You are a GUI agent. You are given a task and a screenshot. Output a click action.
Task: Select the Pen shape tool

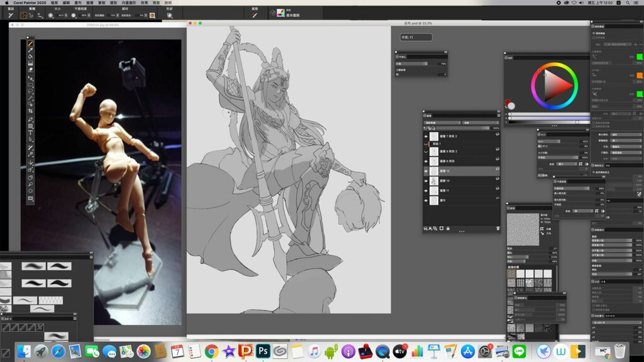coord(30,119)
